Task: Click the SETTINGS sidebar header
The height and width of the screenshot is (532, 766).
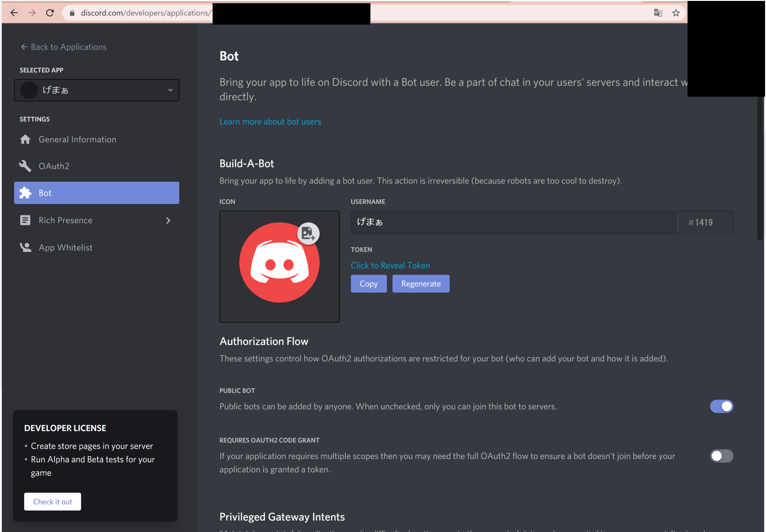Action: pyautogui.click(x=35, y=119)
